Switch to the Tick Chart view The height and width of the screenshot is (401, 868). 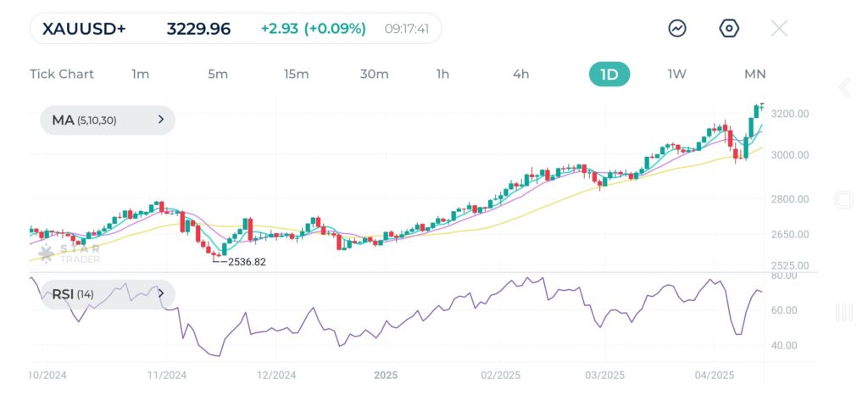tap(62, 75)
